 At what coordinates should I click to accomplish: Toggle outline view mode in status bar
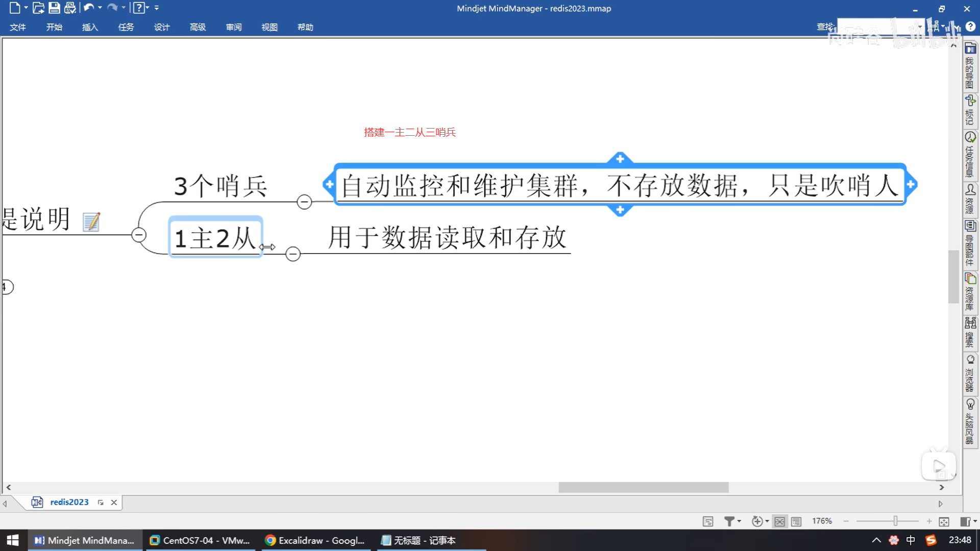point(796,521)
